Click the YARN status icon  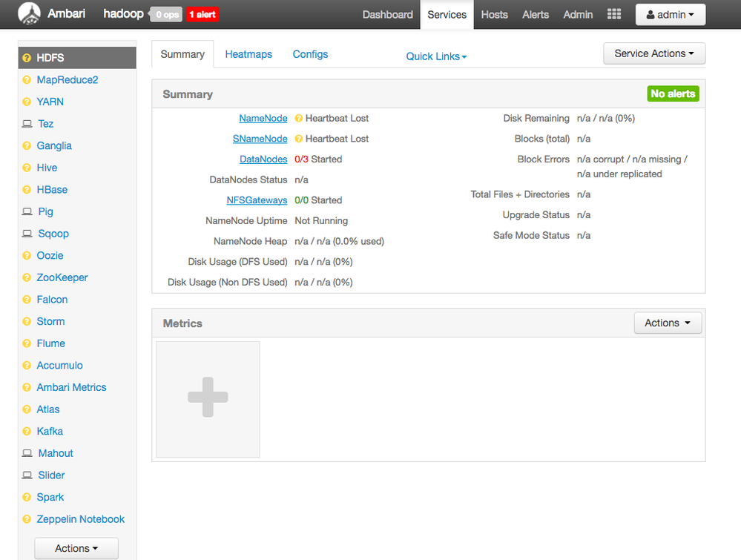(27, 102)
